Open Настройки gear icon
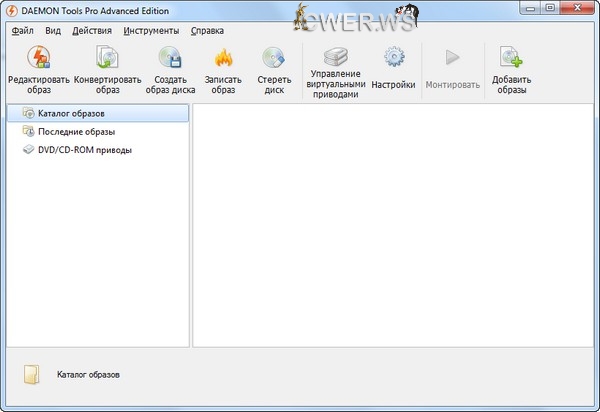Screen dimensions: 600x412 pyautogui.click(x=393, y=58)
